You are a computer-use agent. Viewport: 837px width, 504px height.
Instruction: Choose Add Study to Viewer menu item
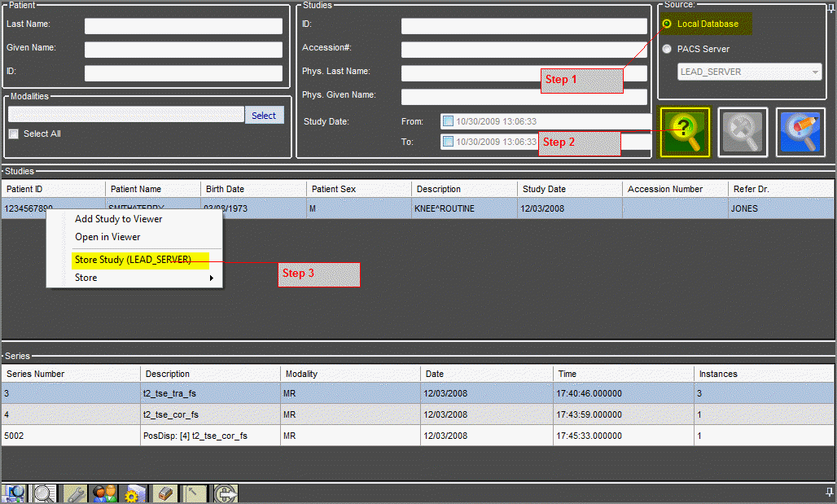(x=118, y=219)
